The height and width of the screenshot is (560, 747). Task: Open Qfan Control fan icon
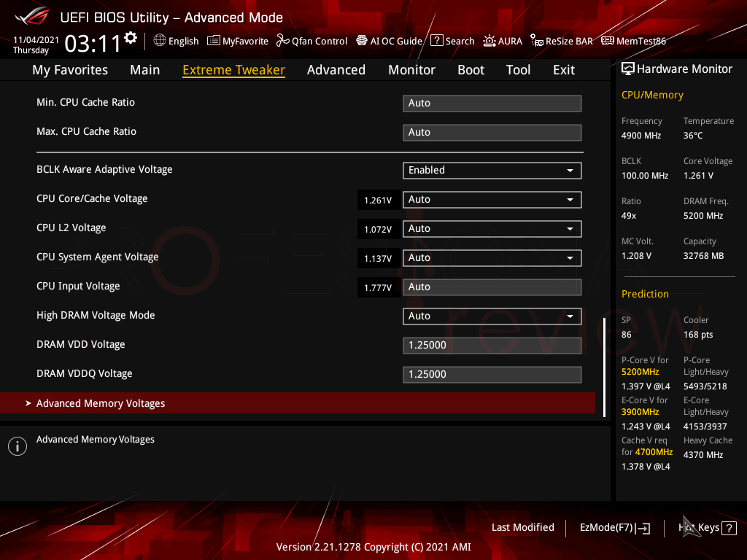pyautogui.click(x=282, y=41)
